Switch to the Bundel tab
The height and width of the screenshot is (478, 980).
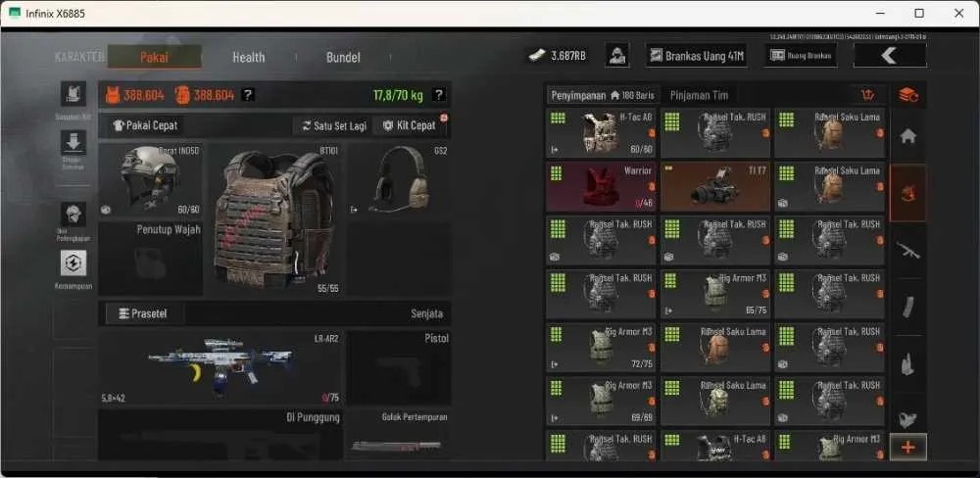click(x=343, y=57)
